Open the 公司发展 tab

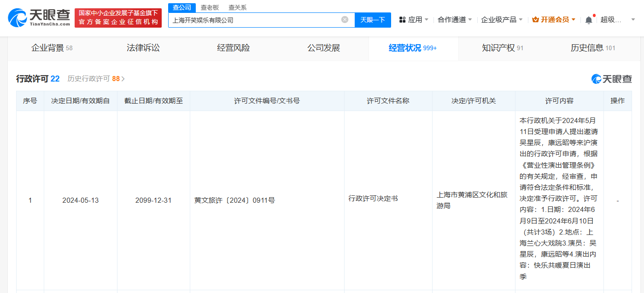324,48
